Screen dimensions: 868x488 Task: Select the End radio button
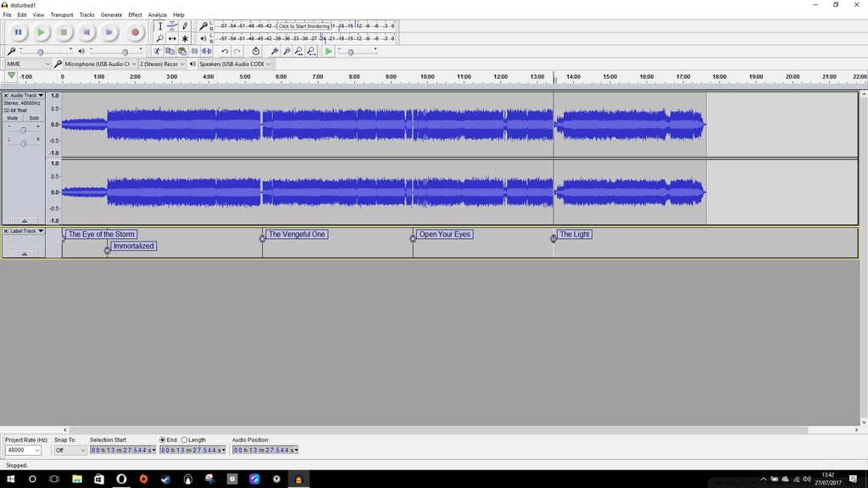162,440
